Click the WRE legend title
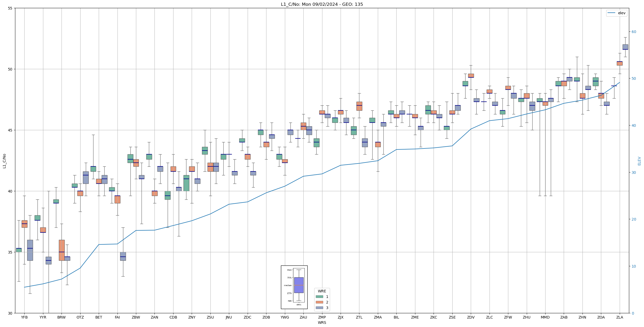 pos(322,291)
